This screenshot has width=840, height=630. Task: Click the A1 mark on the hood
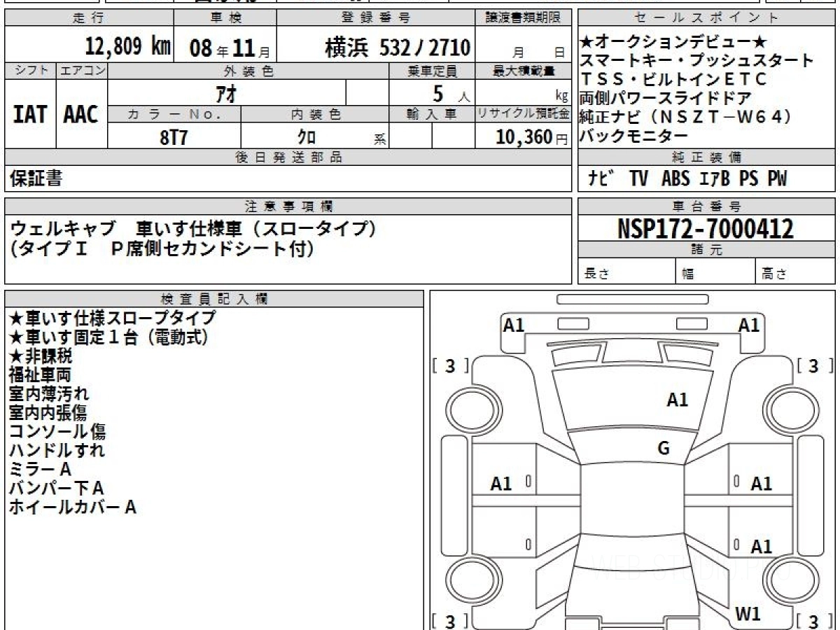tap(678, 400)
